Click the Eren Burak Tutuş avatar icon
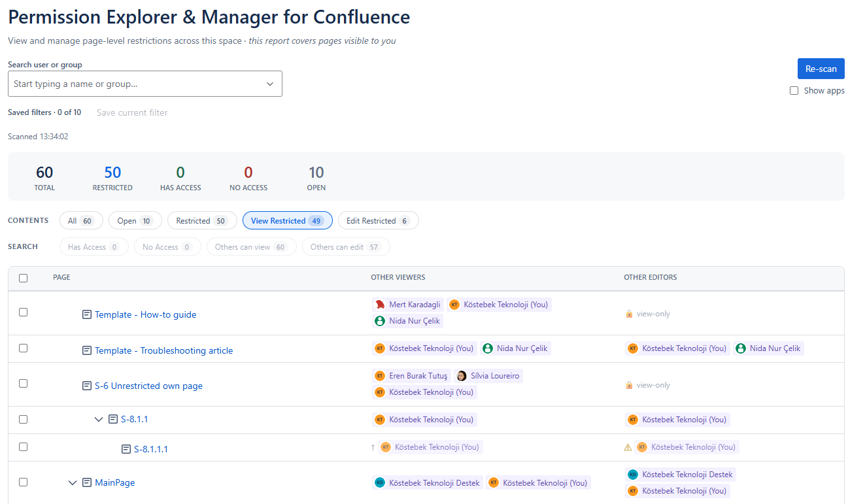Viewport: 848px width, 504px height. 380,376
